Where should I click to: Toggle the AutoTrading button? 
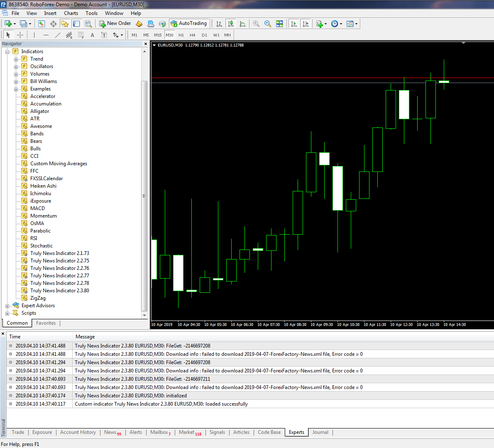point(189,23)
